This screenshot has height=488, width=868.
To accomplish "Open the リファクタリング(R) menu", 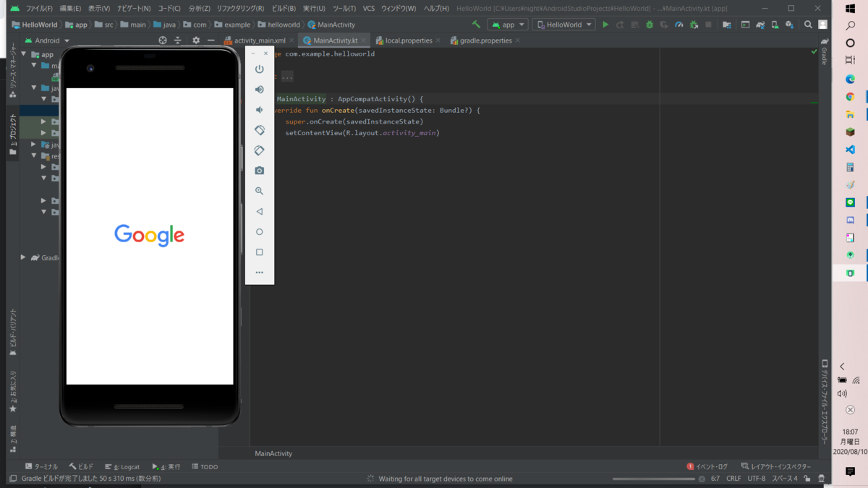I will (x=240, y=9).
